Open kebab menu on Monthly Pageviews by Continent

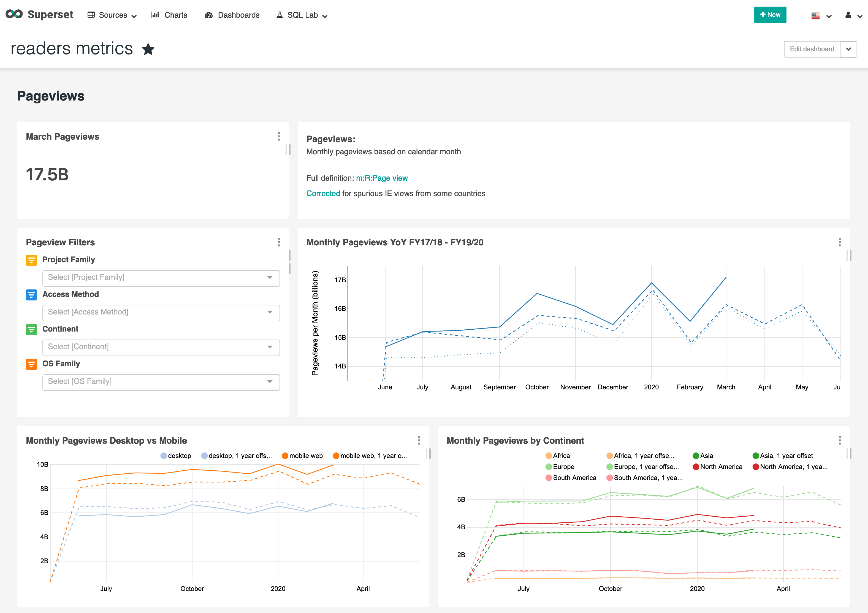840,440
